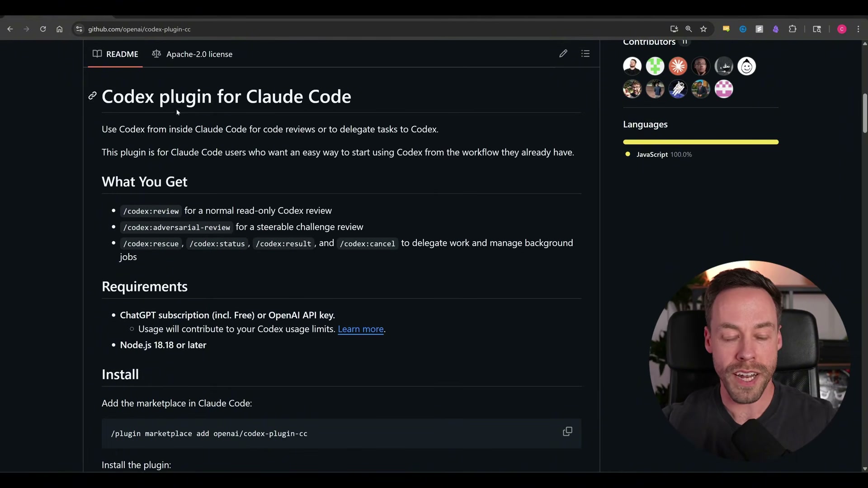Open the purple Obsidian extension
Screen dimensions: 868x488
coord(776,29)
